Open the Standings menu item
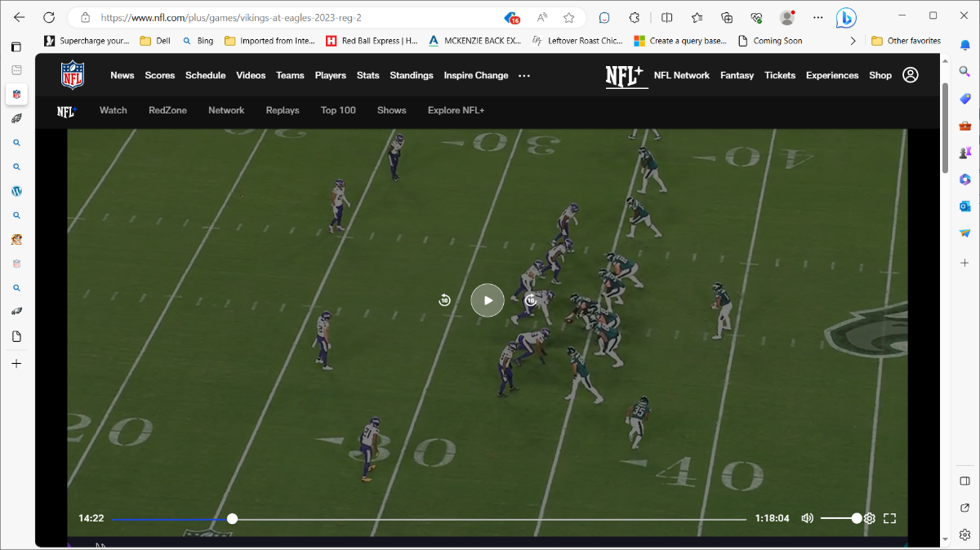This screenshot has width=980, height=550. pos(412,75)
